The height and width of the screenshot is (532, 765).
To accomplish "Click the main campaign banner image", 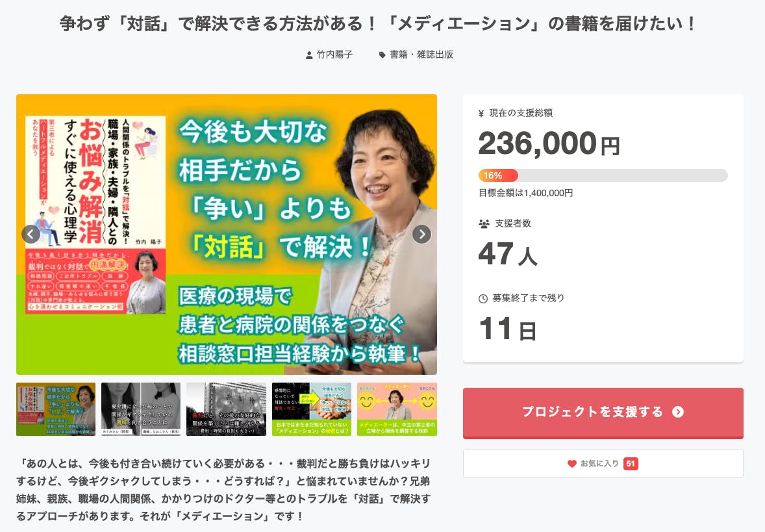I will coord(227,234).
